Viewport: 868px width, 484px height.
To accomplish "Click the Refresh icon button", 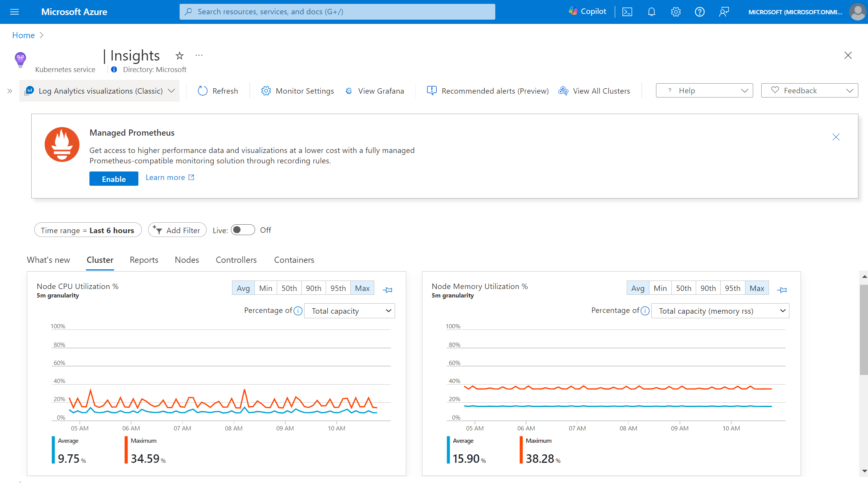I will tap(202, 90).
